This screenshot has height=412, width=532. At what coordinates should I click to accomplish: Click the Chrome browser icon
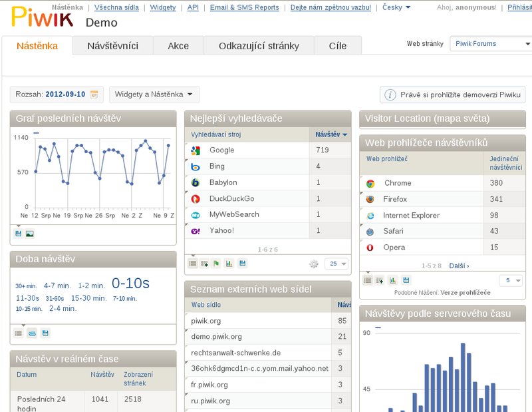pos(370,184)
